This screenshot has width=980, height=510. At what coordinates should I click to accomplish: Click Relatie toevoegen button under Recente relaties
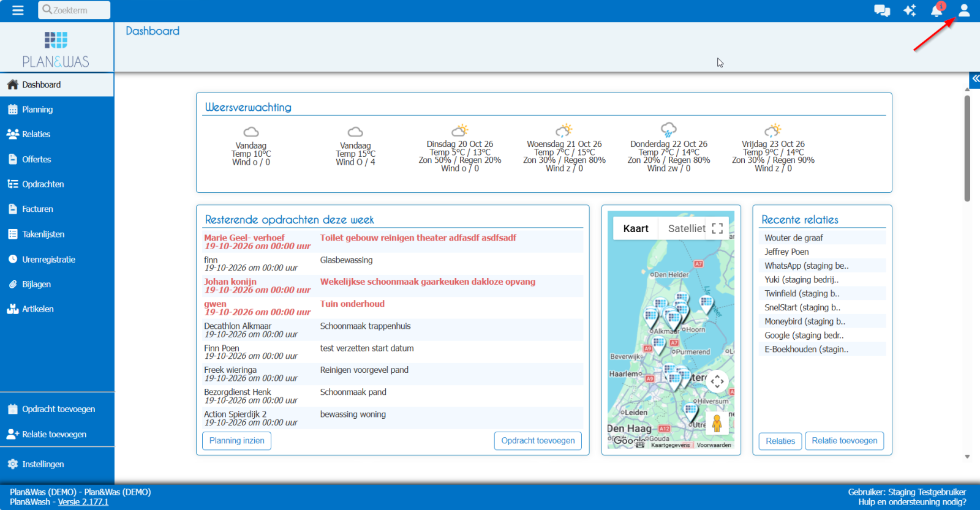845,441
